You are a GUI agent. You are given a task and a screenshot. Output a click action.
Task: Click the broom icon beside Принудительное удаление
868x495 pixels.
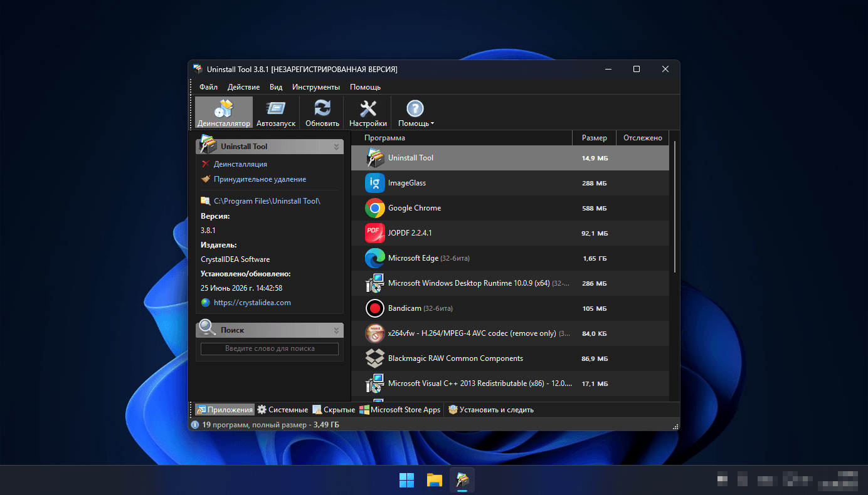205,179
